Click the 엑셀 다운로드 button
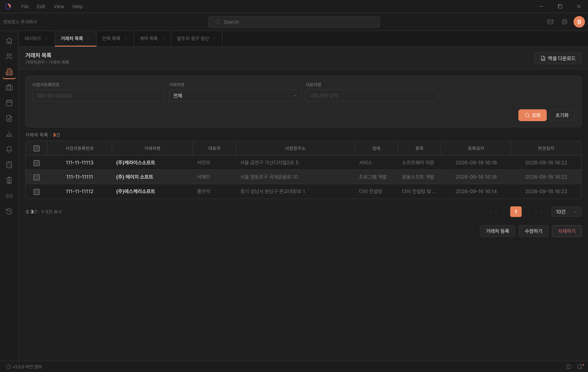This screenshot has width=588, height=372. pos(558,58)
